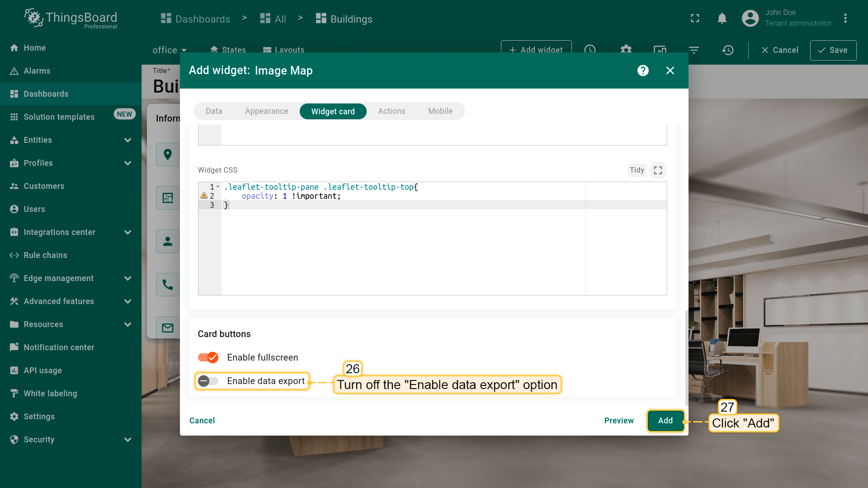
Task: Toggle dashboard fullscreen mode icon
Action: (x=695, y=19)
